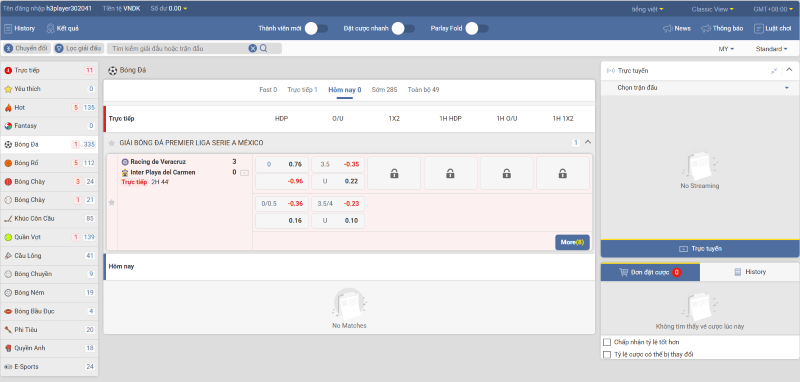Click the More(8) button
The image size is (800, 382).
coord(572,242)
